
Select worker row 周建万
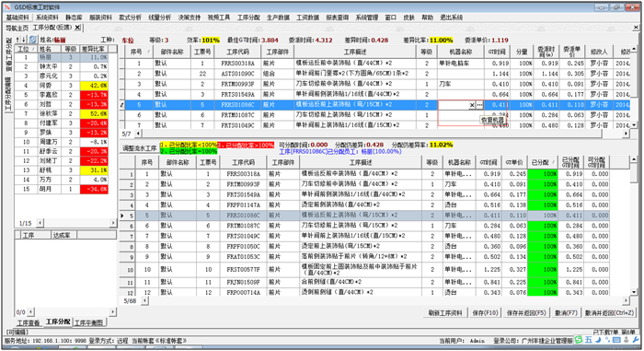coord(62,142)
